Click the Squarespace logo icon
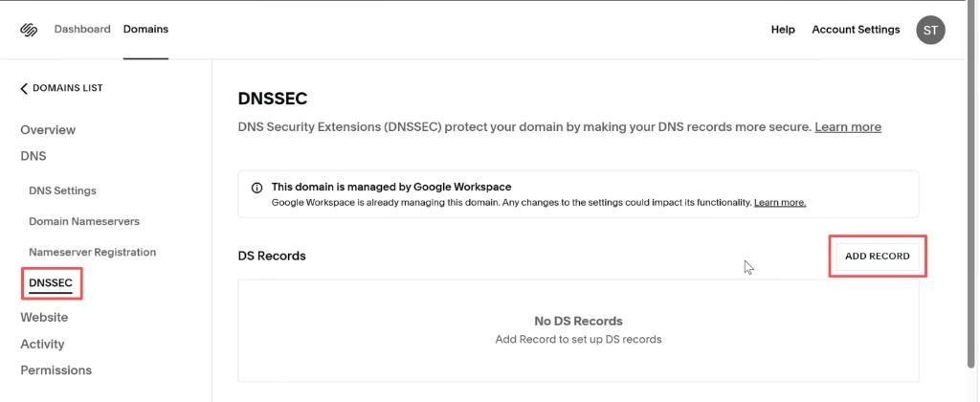The width and height of the screenshot is (980, 402). point(30,30)
